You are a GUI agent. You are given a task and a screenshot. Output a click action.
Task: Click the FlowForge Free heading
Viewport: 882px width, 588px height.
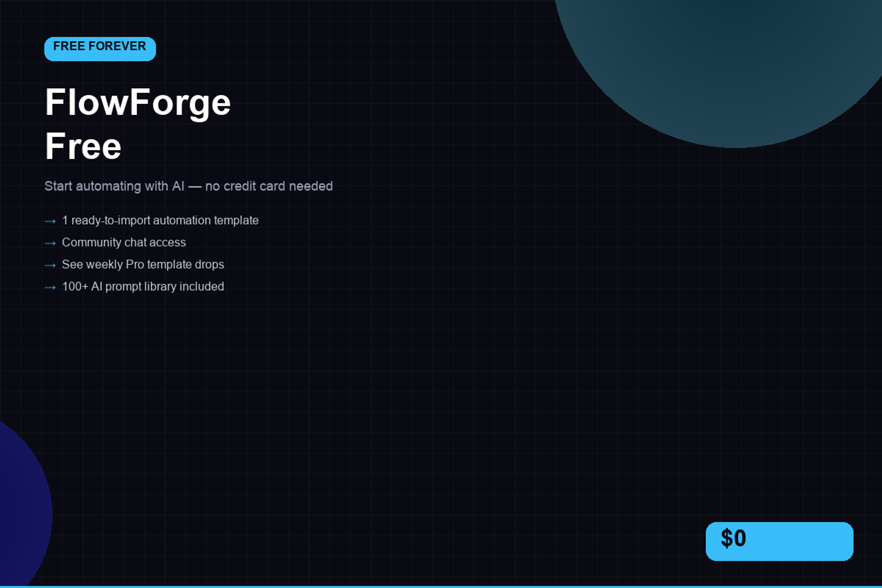(138, 124)
